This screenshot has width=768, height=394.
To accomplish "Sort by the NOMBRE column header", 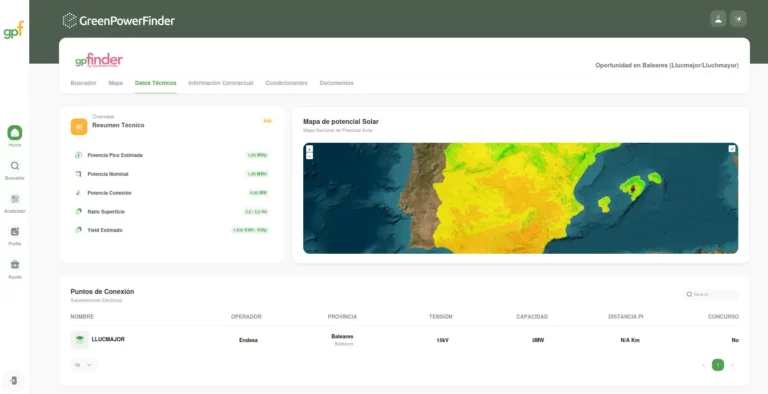I will 82,317.
